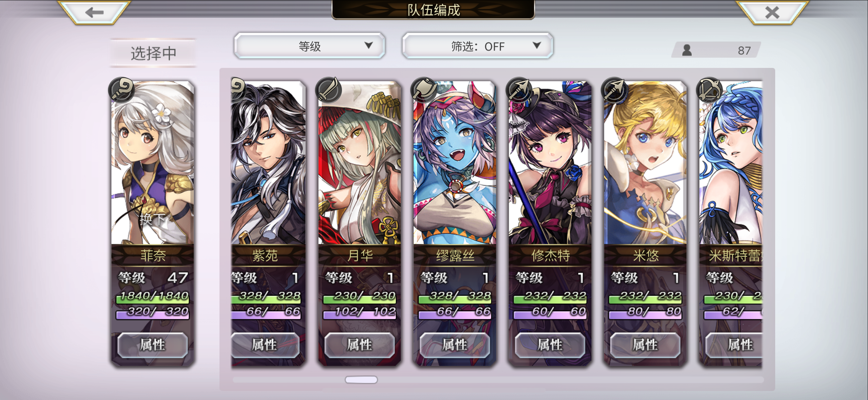Click the spear weapon icon on 修杰特
Viewport: 868px width, 400px height.
click(x=519, y=90)
